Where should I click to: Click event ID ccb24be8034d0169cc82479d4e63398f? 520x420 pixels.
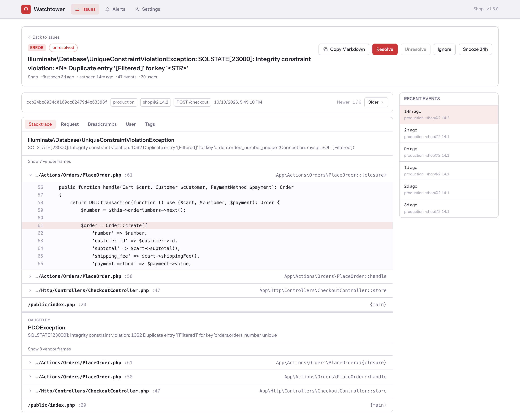click(67, 102)
